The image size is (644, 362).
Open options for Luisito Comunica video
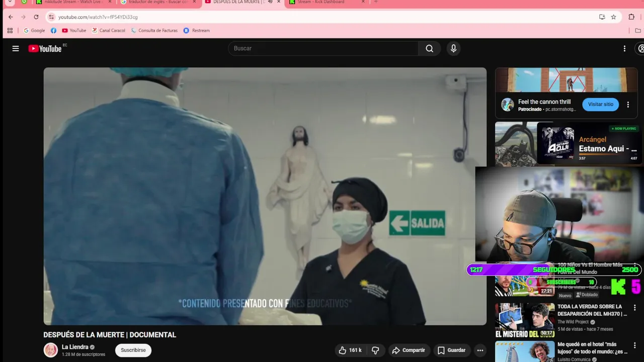[634, 346]
